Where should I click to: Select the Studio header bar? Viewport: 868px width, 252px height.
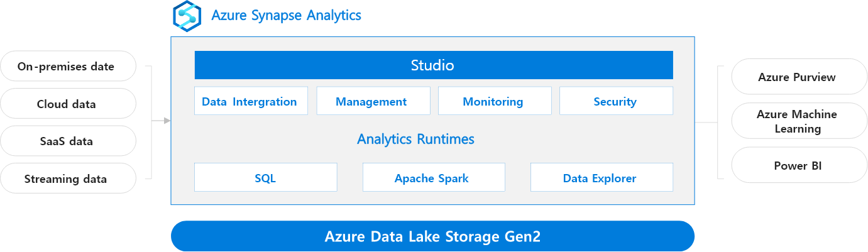tap(433, 65)
